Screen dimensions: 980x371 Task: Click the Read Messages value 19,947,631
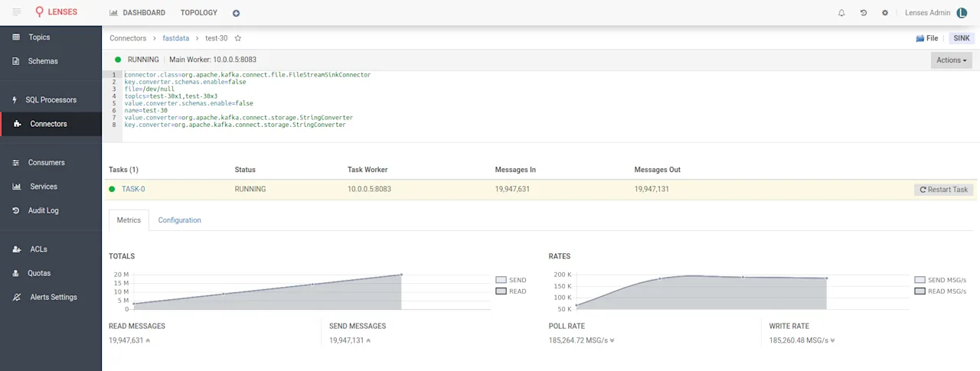pyautogui.click(x=126, y=340)
